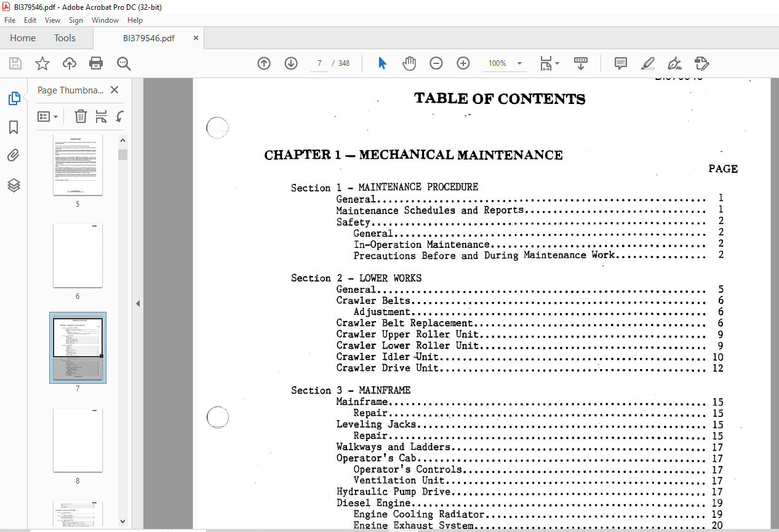The width and height of the screenshot is (779, 532).
Task: Open the View menu
Action: pos(52,20)
